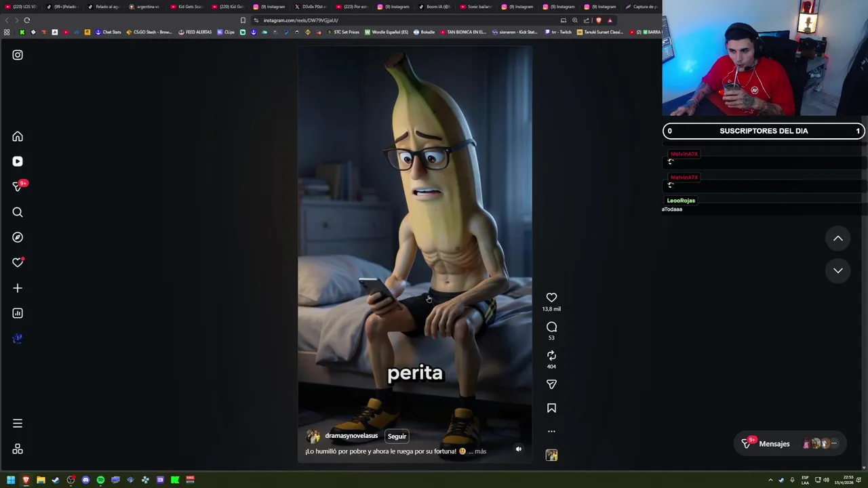Open the Instagram logo home link
Image resolution: width=868 pixels, height=488 pixels.
point(18,55)
